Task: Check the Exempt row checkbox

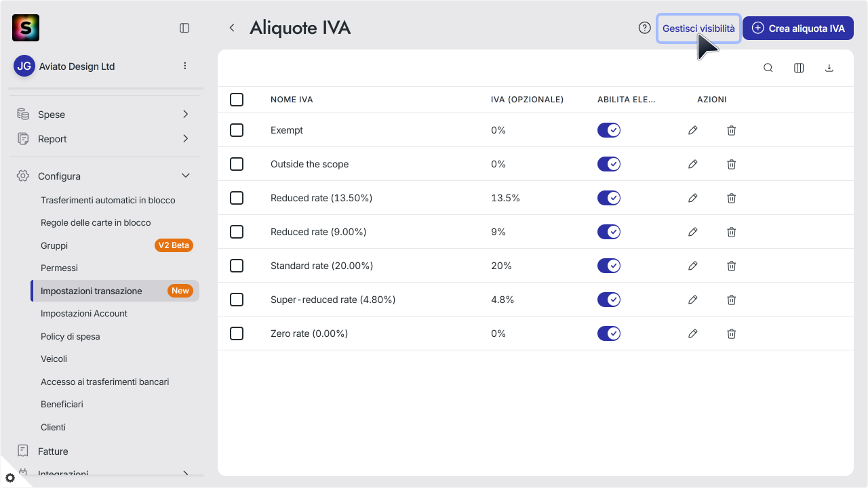Action: pyautogui.click(x=237, y=130)
